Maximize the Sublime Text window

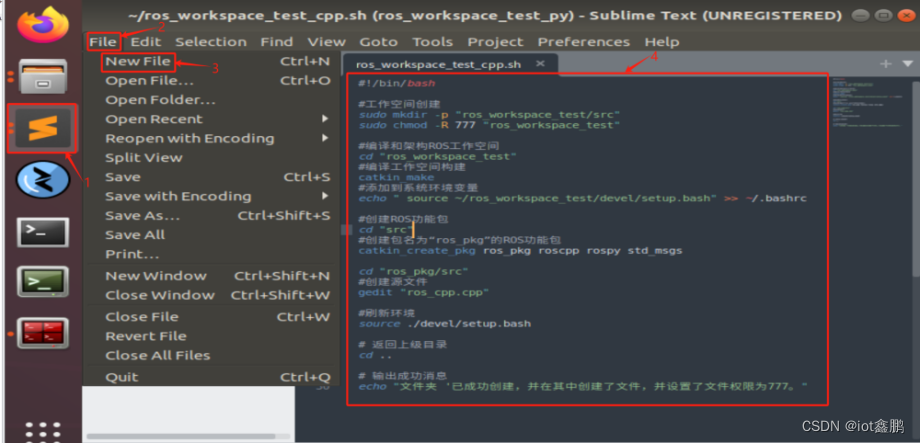(x=883, y=16)
